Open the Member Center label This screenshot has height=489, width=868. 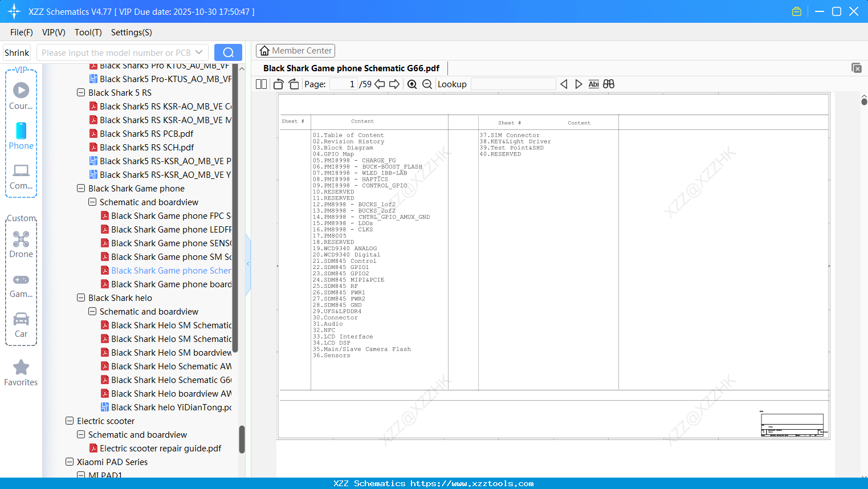coord(302,51)
